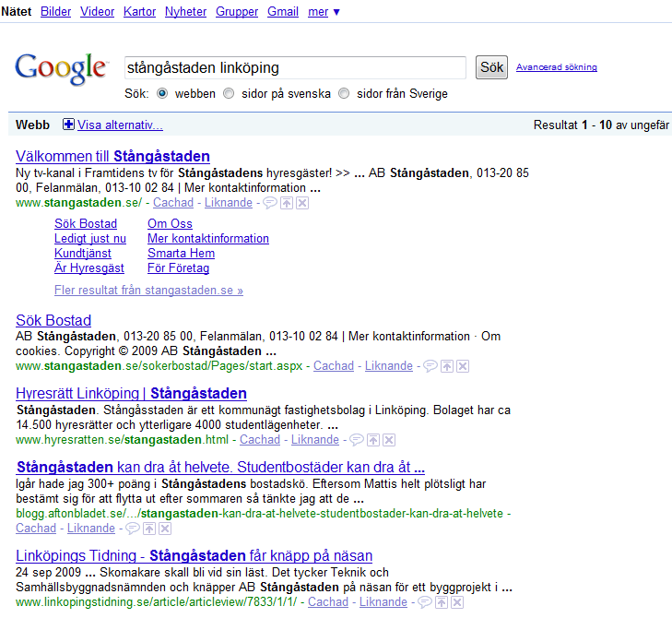Screen dimensions: 672x618
Task: Open the Grupper tab
Action: pyautogui.click(x=237, y=12)
